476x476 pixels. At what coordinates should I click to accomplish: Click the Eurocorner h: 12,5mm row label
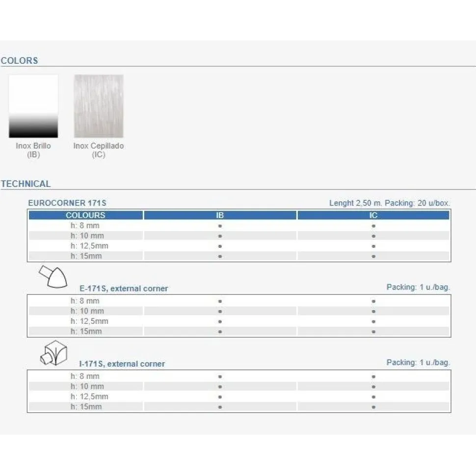coord(89,246)
